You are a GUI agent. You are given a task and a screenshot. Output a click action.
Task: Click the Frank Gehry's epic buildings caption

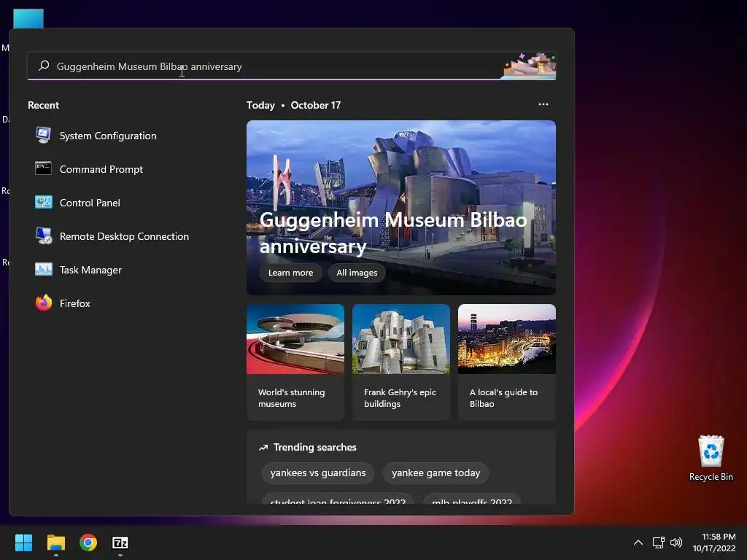click(x=400, y=397)
